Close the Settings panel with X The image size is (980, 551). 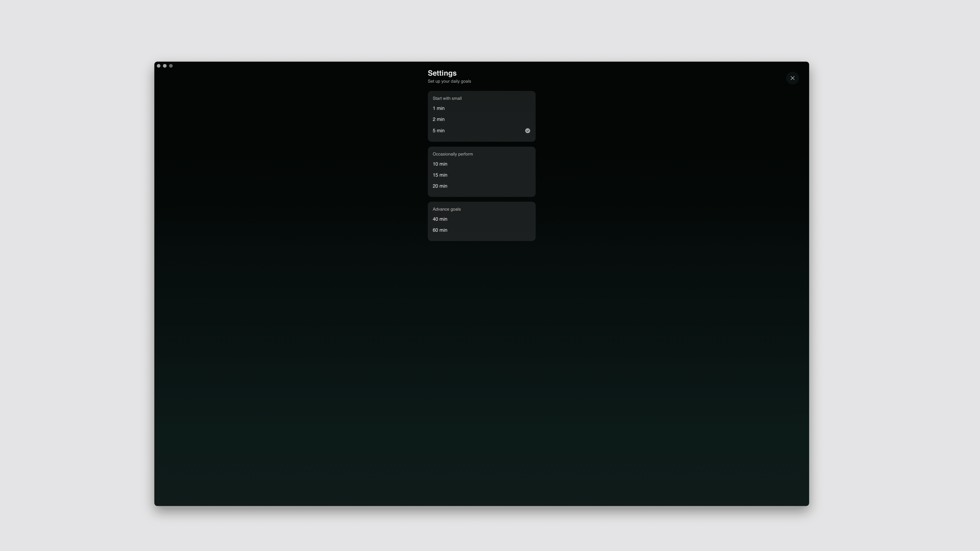[x=792, y=78]
